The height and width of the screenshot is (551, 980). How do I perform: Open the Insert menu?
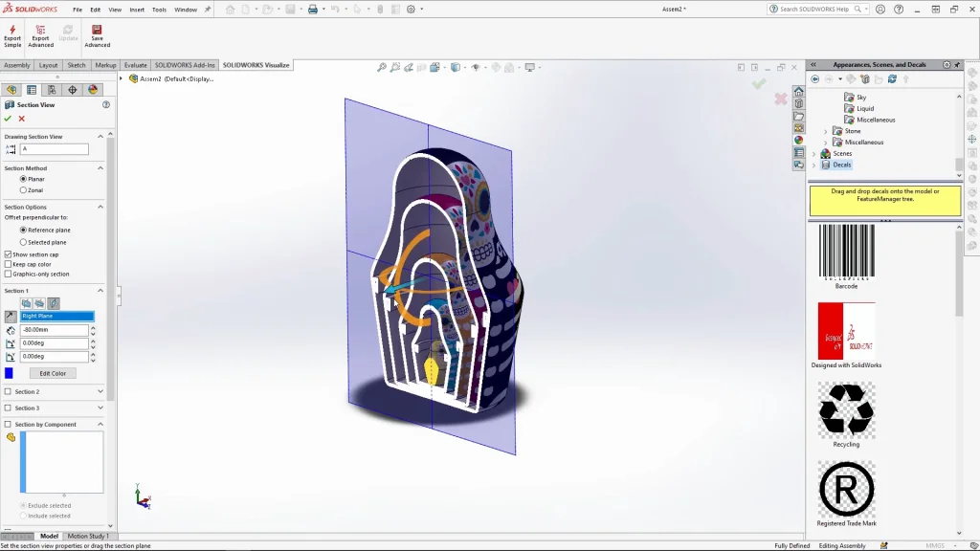point(137,10)
